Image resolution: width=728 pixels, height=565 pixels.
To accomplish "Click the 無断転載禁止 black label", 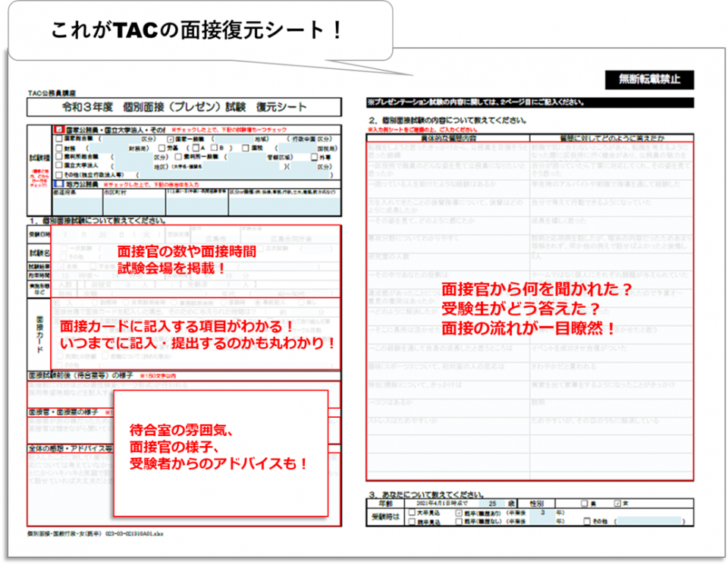I will [649, 79].
